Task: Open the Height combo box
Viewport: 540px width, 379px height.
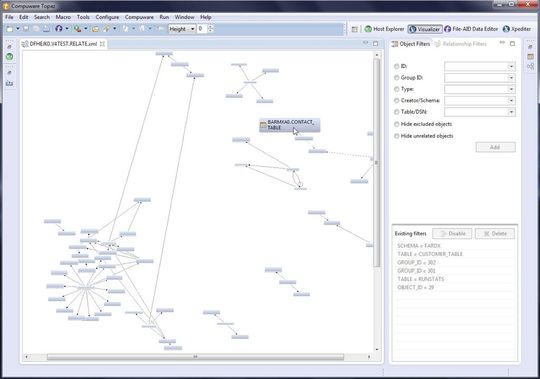Action: coord(182,29)
